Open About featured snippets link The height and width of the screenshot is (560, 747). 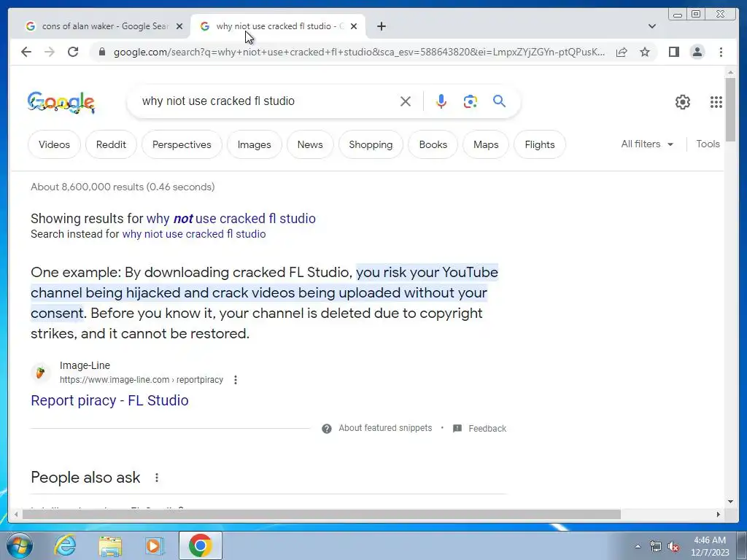tap(385, 428)
